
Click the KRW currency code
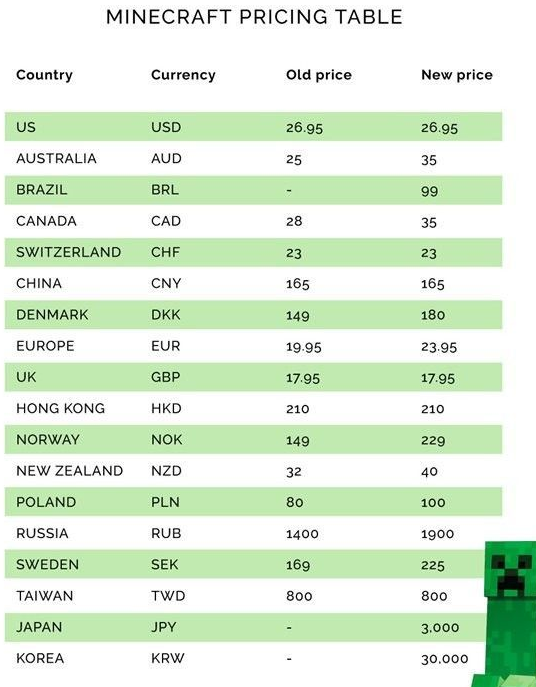point(168,658)
